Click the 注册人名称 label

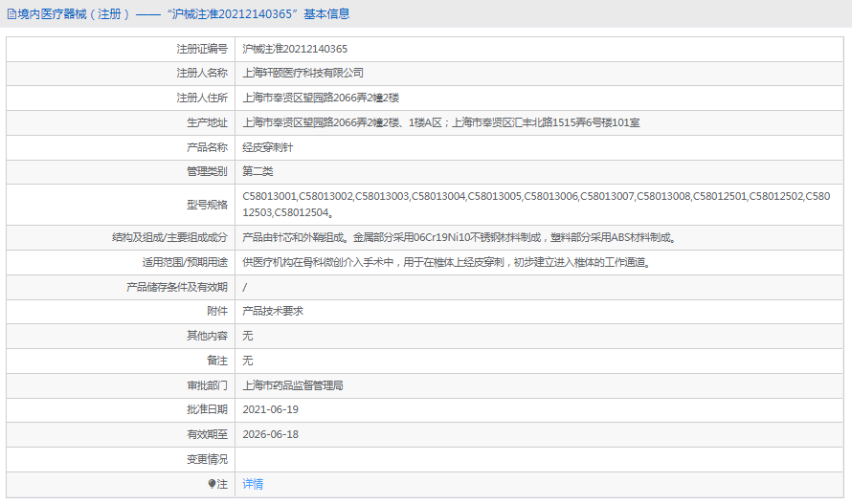click(202, 73)
